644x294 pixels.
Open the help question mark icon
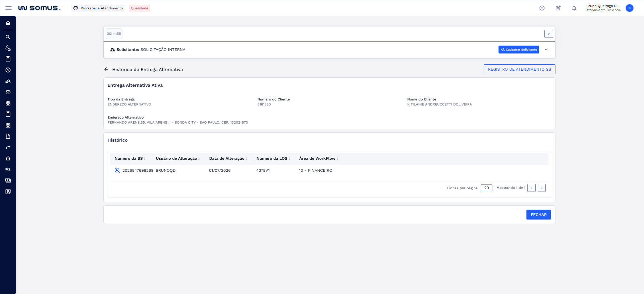pos(542,8)
